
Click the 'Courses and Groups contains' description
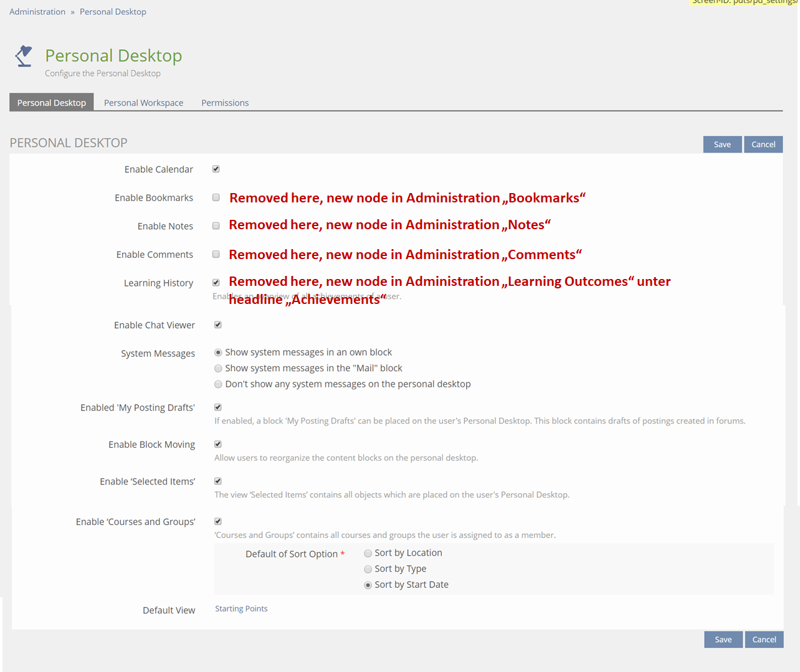coord(385,535)
